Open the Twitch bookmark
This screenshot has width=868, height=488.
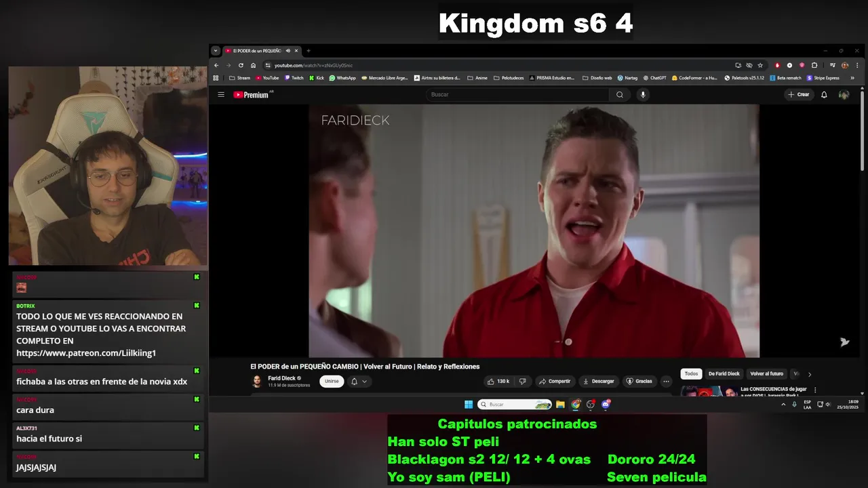[x=294, y=78]
